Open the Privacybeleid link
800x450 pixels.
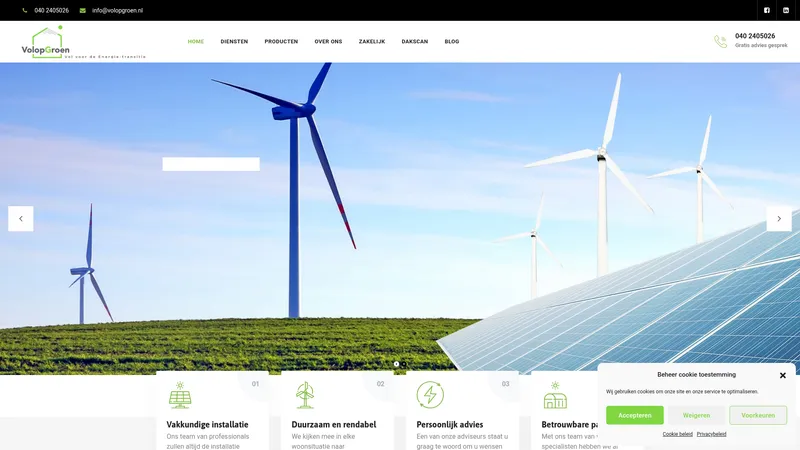[x=711, y=434]
